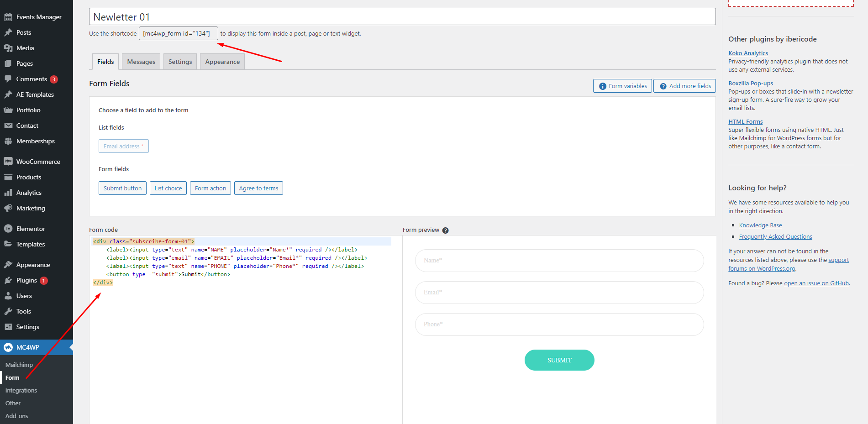Image resolution: width=868 pixels, height=424 pixels.
Task: Click the Elementor logo icon
Action: click(x=8, y=229)
